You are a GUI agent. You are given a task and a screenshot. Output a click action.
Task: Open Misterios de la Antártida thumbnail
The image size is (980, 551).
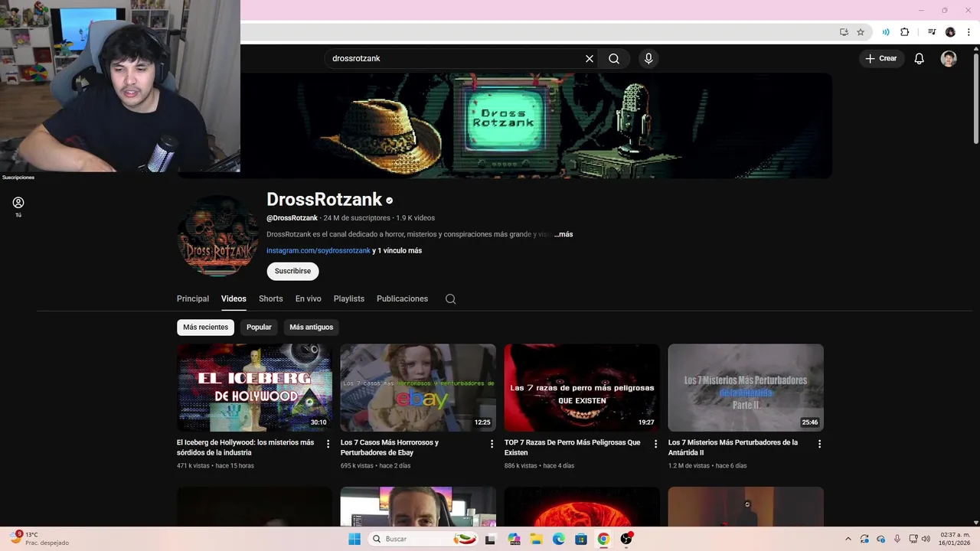(746, 387)
